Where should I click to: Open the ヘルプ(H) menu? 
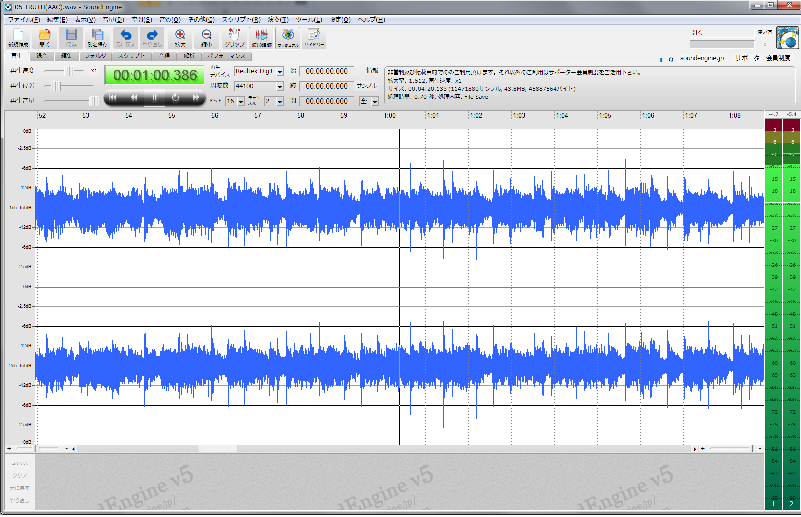point(371,19)
